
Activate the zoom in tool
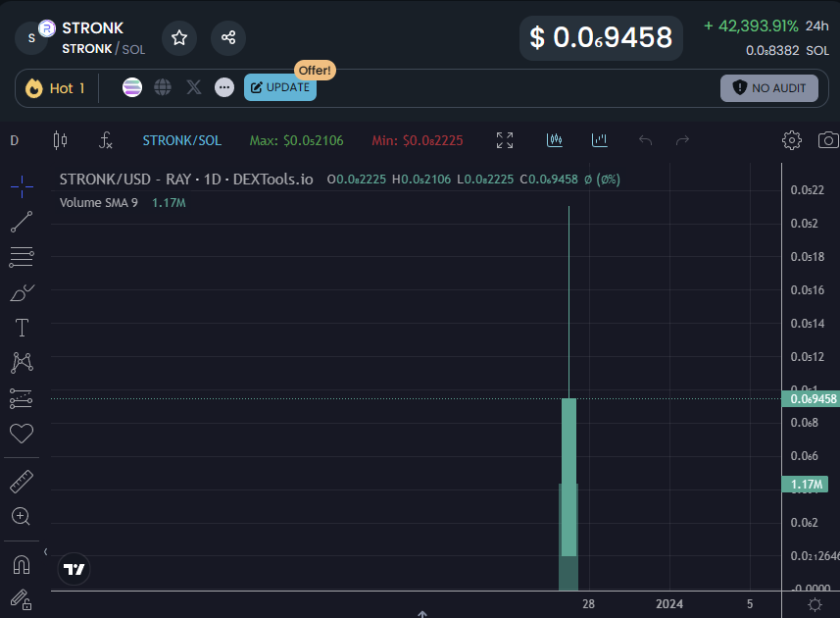(21, 516)
